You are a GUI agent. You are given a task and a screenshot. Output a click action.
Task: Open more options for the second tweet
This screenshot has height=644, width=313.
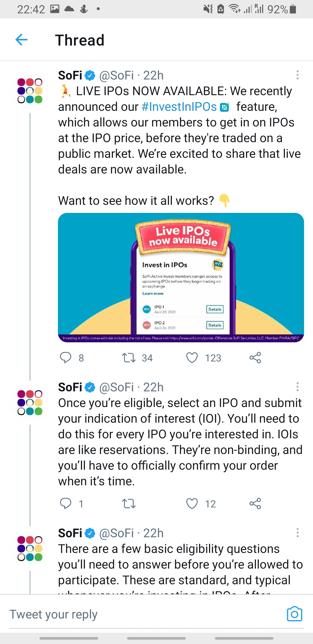coord(297,387)
